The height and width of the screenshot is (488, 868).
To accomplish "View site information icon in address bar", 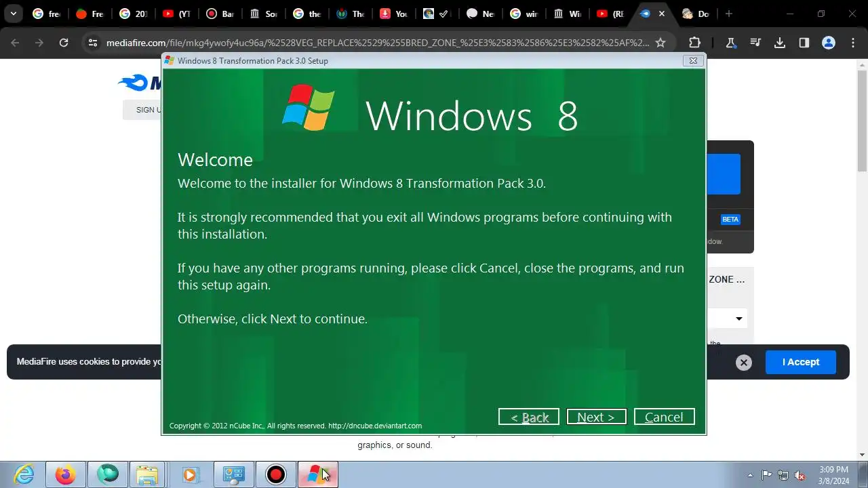I will [x=93, y=43].
